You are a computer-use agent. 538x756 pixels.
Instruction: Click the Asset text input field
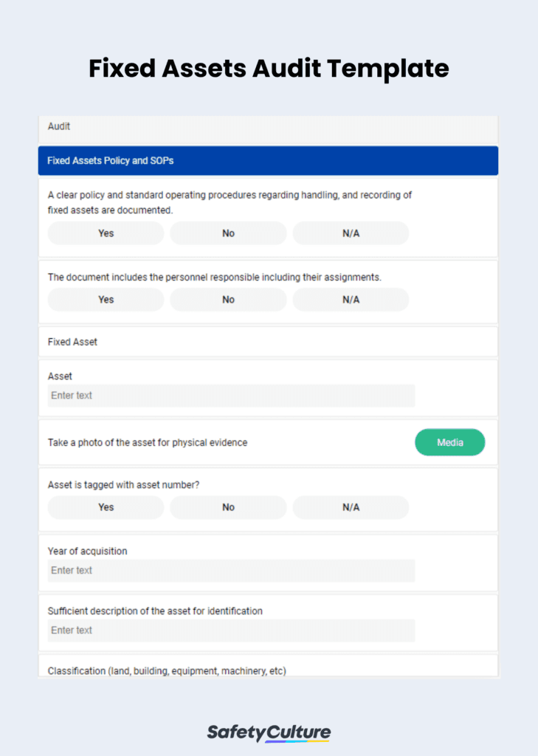click(x=231, y=396)
